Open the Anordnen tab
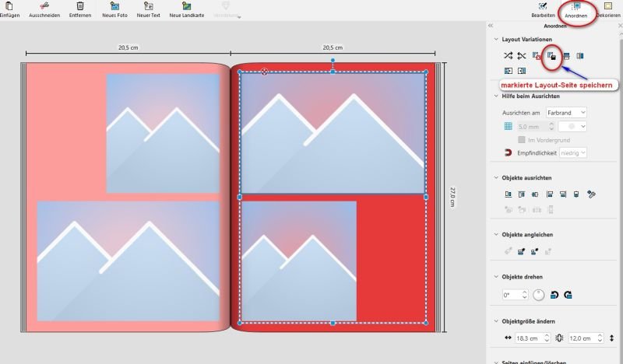This screenshot has height=364, width=623. (x=575, y=10)
